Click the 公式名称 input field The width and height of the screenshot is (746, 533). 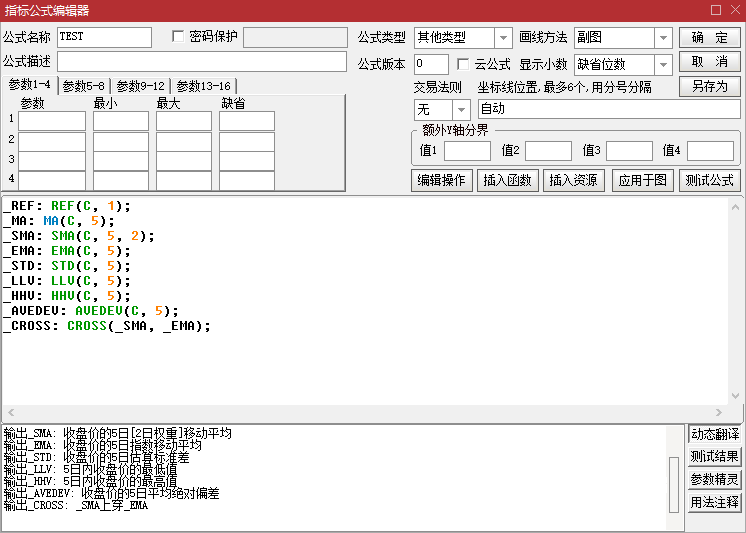[x=104, y=37]
